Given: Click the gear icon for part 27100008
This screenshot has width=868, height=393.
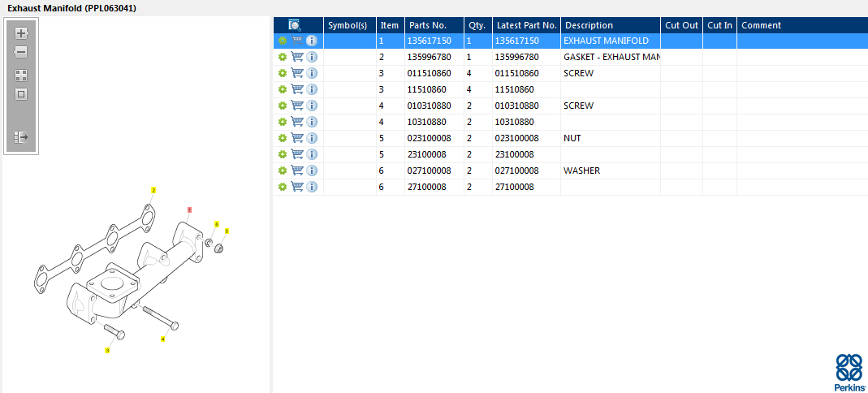Looking at the screenshot, I should click(283, 187).
